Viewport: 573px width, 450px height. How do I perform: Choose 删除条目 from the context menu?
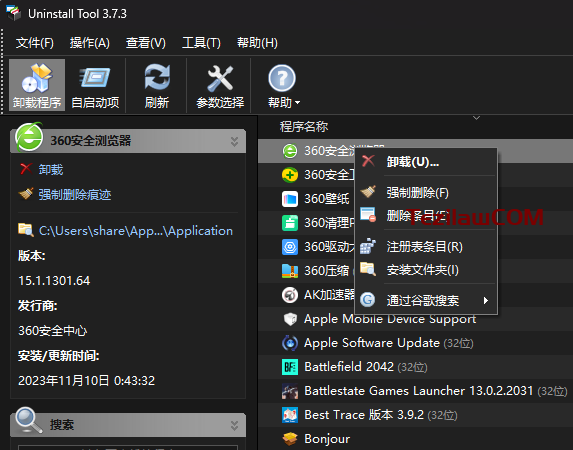426,216
